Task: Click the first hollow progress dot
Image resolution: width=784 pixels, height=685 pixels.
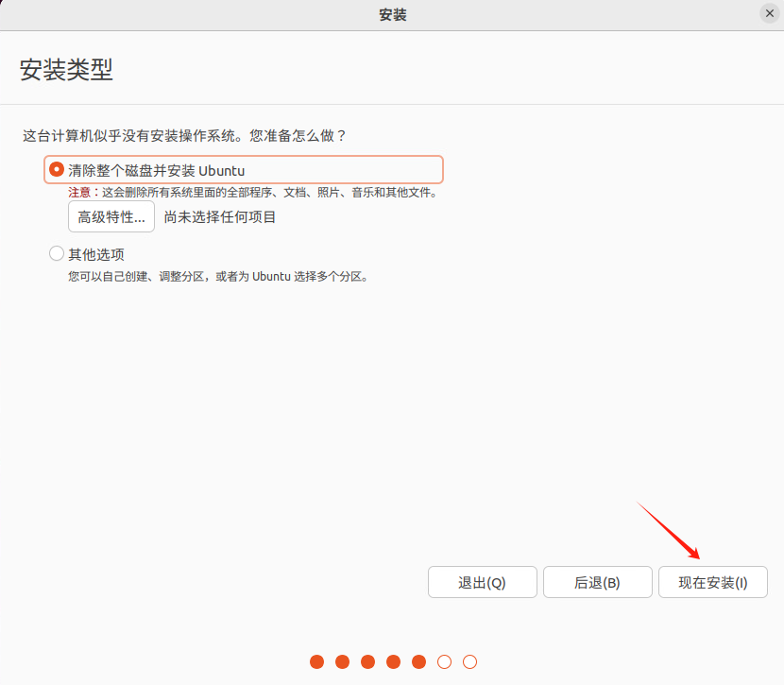Action: coord(445,662)
